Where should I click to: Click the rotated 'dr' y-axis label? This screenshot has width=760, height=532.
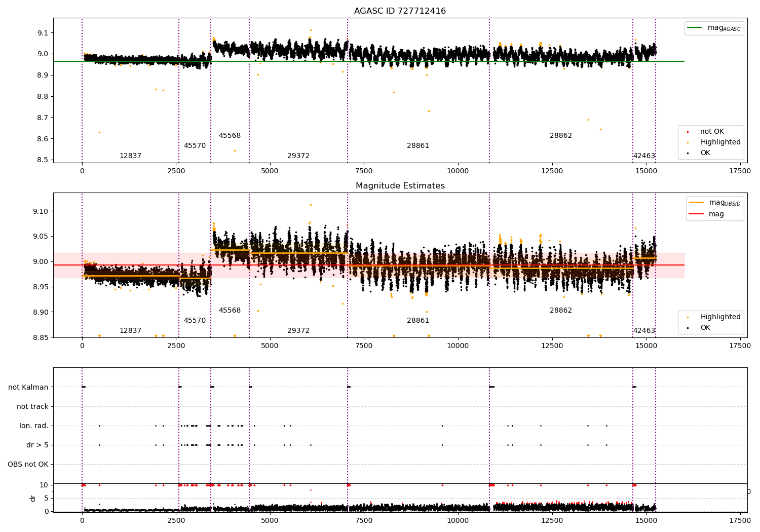(x=33, y=498)
